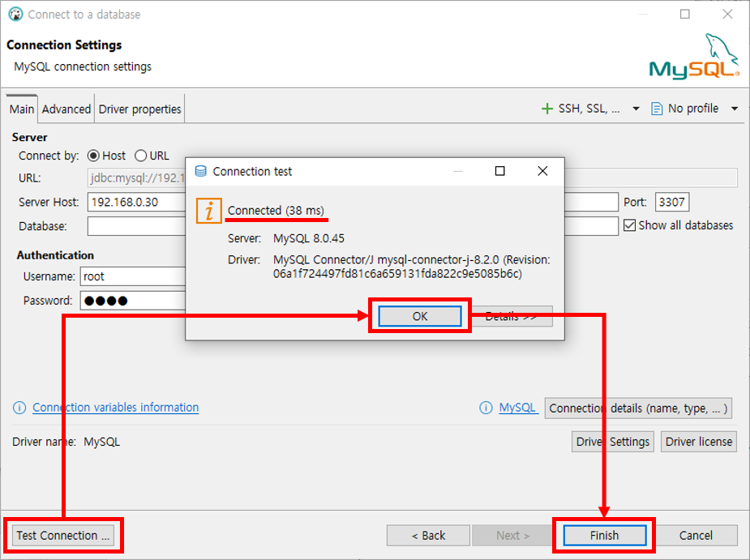Open Driver license
Viewport: 750px width, 560px height.
[698, 442]
